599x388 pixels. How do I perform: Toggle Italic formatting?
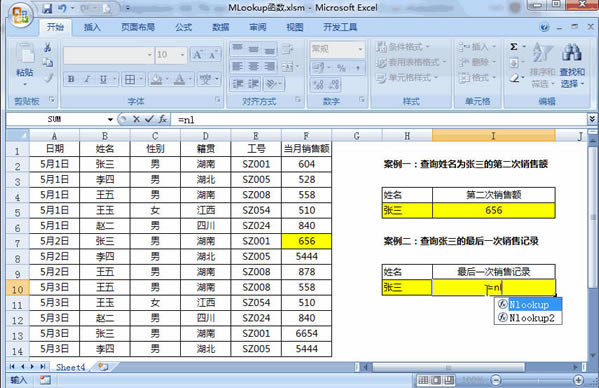(x=87, y=79)
